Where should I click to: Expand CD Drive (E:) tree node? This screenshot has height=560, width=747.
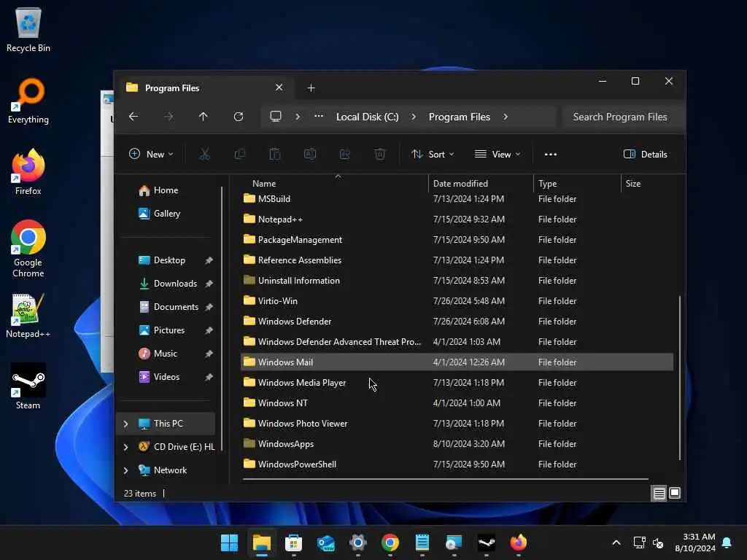click(x=125, y=447)
